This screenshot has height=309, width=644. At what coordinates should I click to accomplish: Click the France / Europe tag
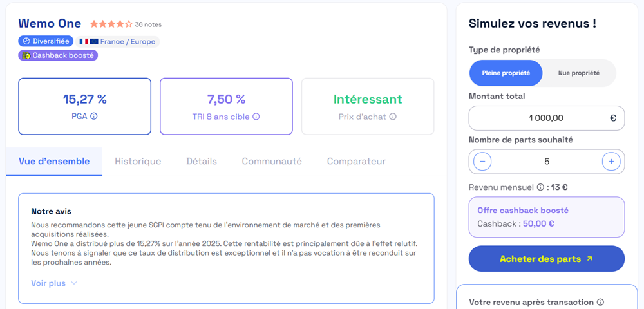point(117,41)
